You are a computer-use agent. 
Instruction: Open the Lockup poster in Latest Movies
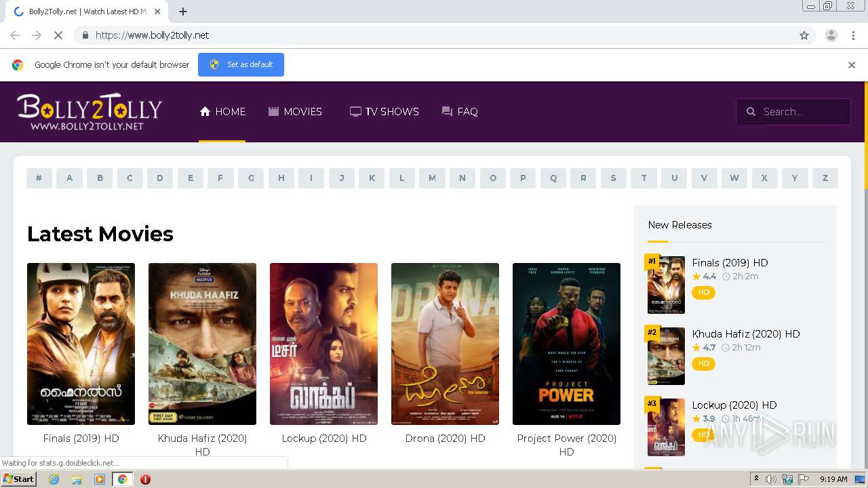coord(323,344)
